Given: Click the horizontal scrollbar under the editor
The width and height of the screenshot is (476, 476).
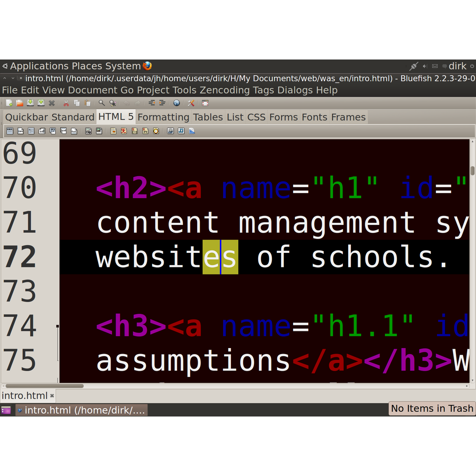Looking at the screenshot, I should pos(45,386).
